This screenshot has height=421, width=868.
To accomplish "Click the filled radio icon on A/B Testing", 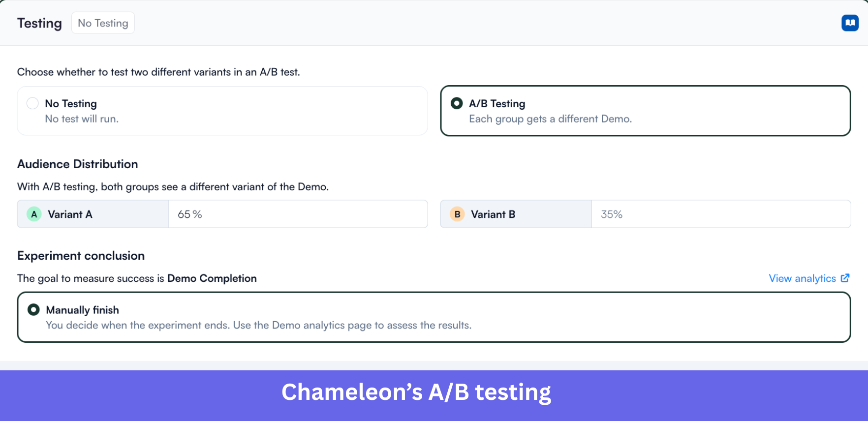I will [457, 103].
